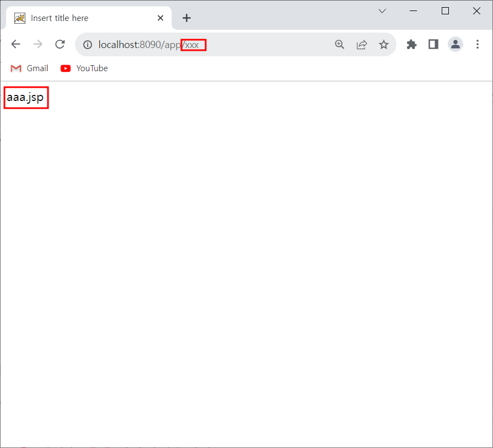The height and width of the screenshot is (448, 493).
Task: Click the 'aaa.jsp' page text
Action: click(25, 98)
